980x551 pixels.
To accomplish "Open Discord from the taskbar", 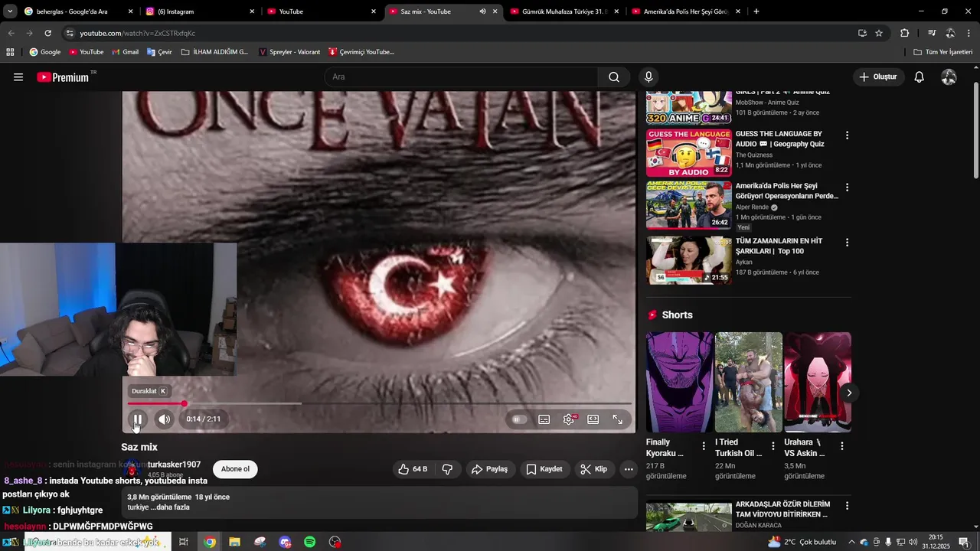I will (x=285, y=542).
